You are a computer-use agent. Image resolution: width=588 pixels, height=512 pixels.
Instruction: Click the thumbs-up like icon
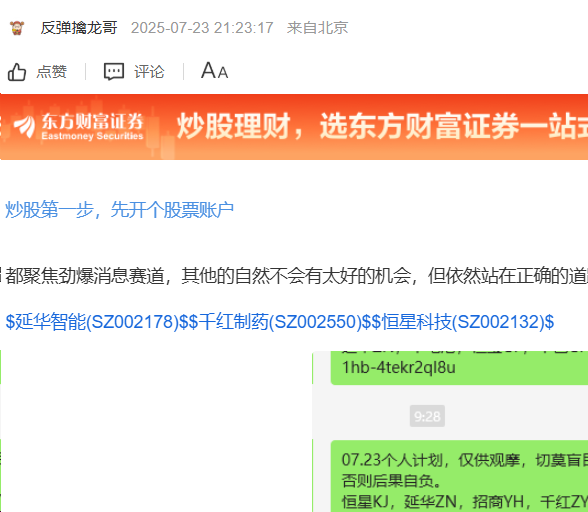[17, 72]
